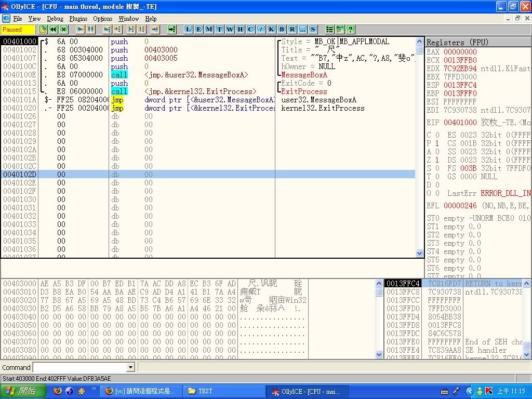Click the Debugging options list icon
Viewport: 532px width, 399px height.
tap(329, 30)
